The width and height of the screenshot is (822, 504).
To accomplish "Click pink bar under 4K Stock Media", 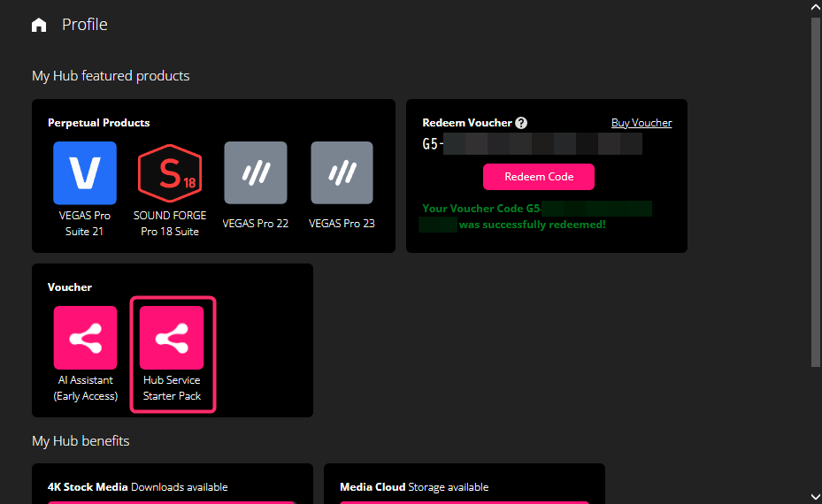I will coord(172,501).
